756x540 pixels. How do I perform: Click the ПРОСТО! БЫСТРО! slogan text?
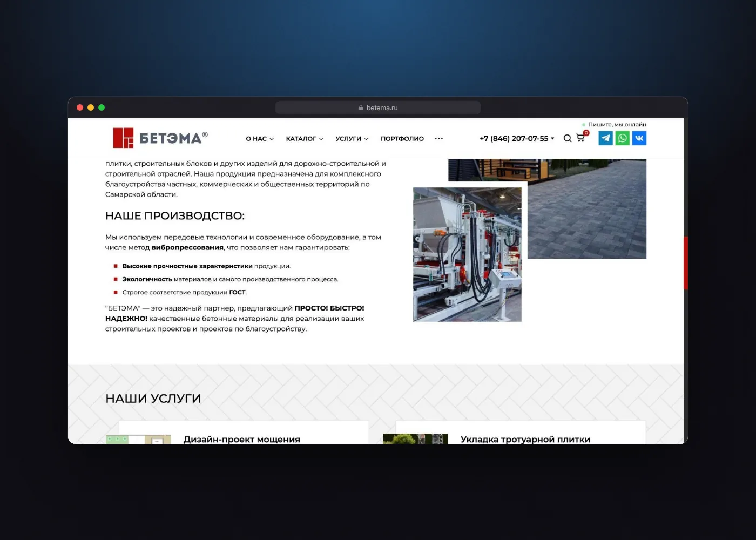pos(329,308)
